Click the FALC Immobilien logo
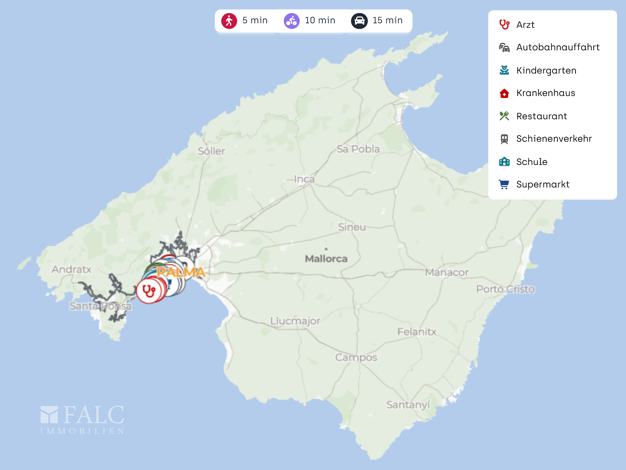The height and width of the screenshot is (470, 626). 82,419
